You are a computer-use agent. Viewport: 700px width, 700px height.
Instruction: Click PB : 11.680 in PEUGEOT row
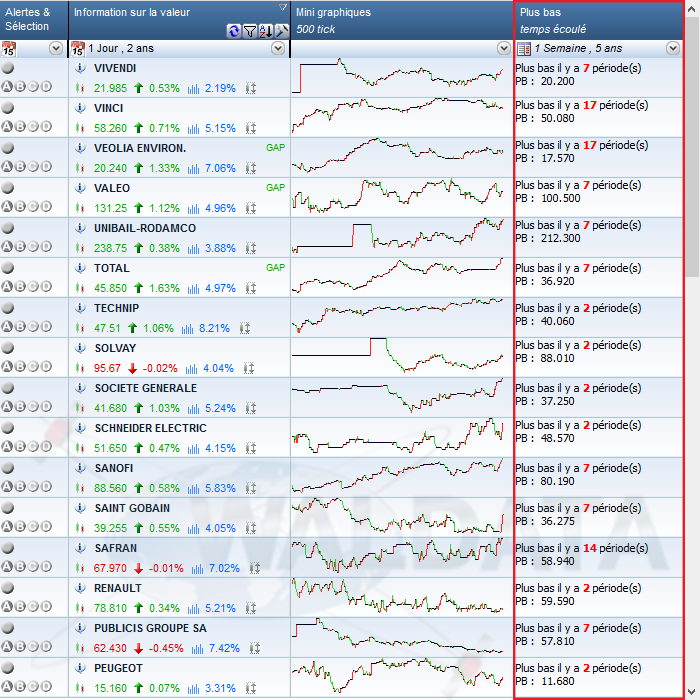pos(545,681)
